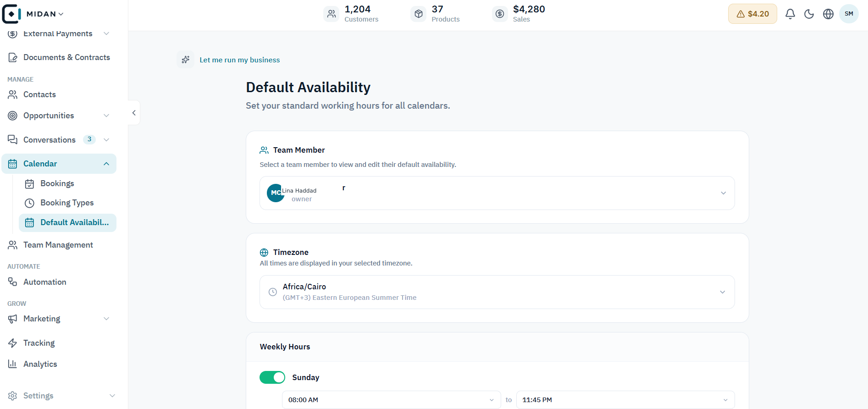Click the 1,204 Customers stat
Screen dimensions: 868x409
tap(351, 14)
